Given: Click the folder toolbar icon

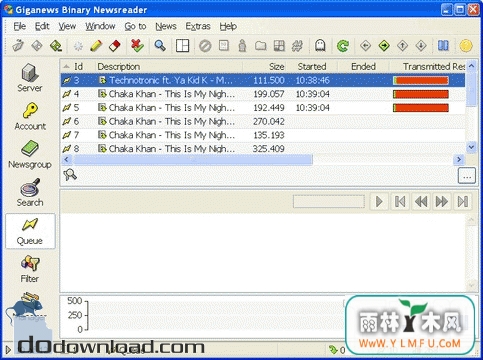Looking at the screenshot, I should (x=261, y=46).
